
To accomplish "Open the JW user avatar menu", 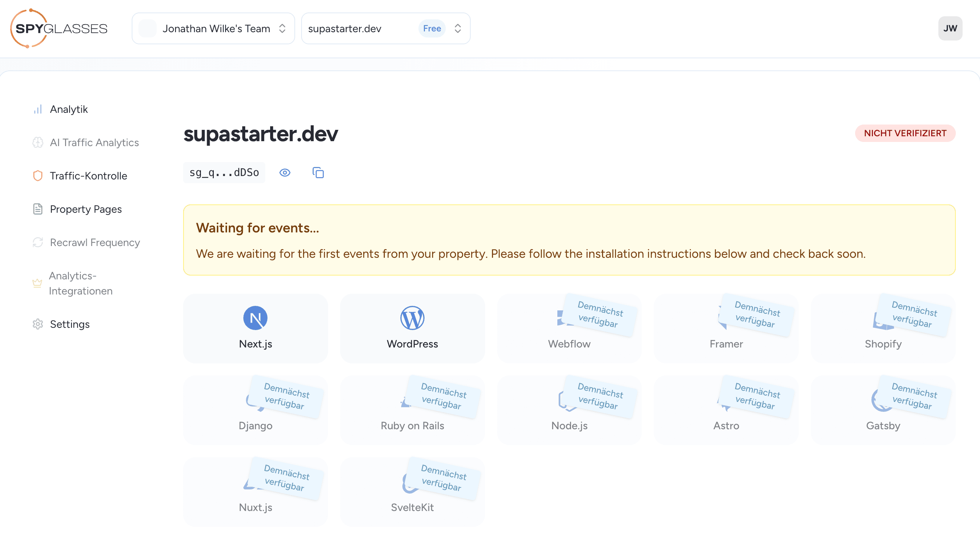I will (x=950, y=28).
